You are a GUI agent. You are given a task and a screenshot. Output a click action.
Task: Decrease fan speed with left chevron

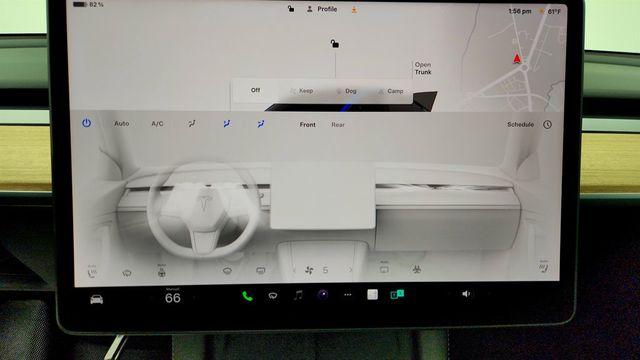tap(294, 270)
